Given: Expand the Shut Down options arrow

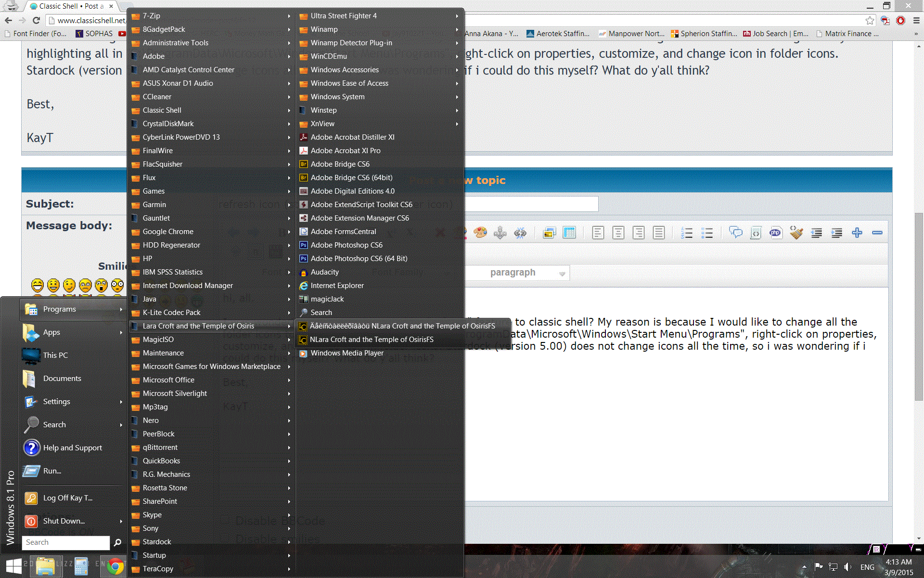Looking at the screenshot, I should click(x=121, y=521).
